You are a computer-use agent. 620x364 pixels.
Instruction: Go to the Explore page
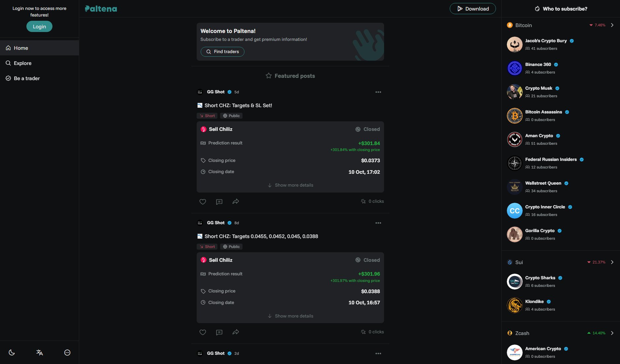22,63
